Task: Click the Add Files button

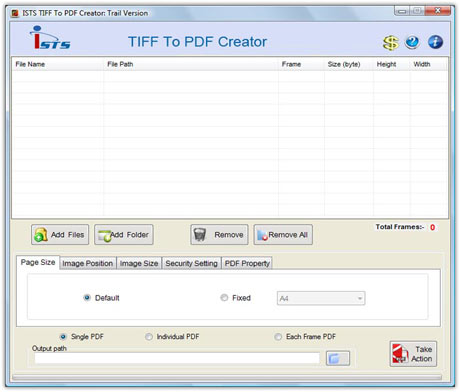Action: pyautogui.click(x=60, y=235)
